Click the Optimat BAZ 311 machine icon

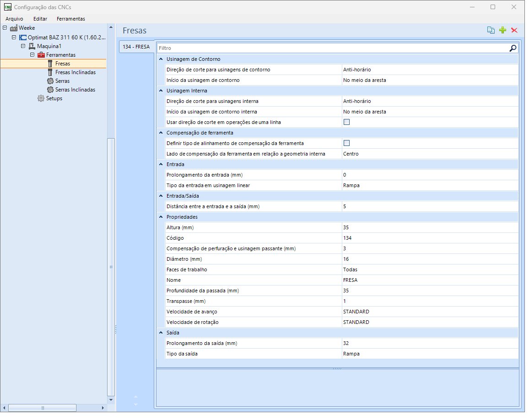point(23,38)
